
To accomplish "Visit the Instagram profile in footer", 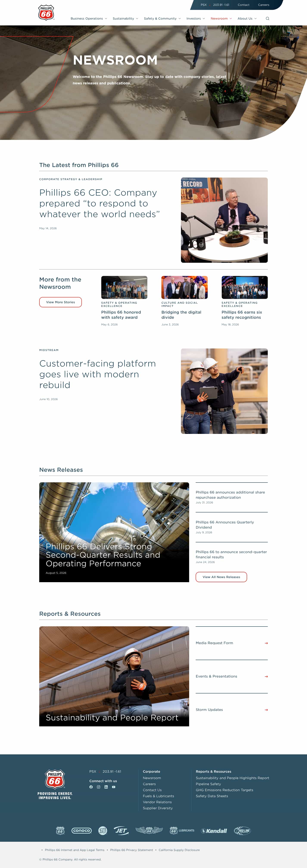I will point(98,787).
